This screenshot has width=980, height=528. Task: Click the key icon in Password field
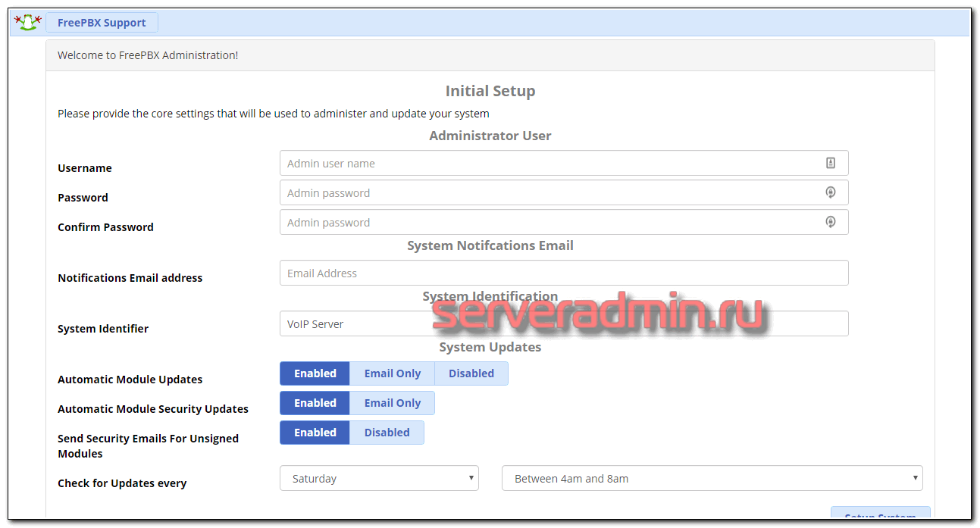831,192
